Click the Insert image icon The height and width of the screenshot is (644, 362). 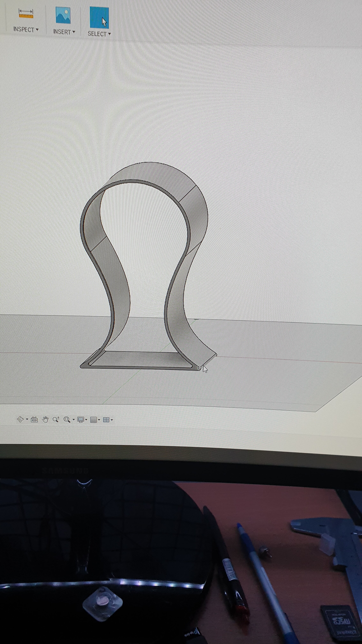[x=63, y=15]
